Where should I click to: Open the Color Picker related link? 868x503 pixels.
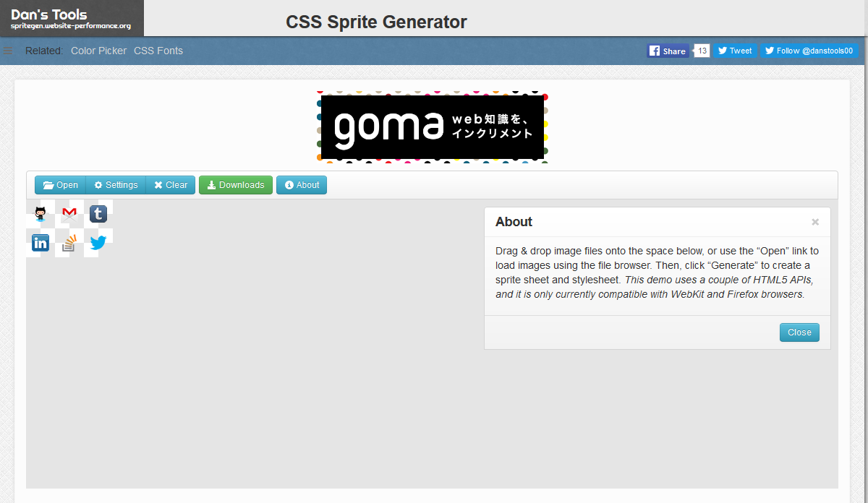click(x=98, y=51)
